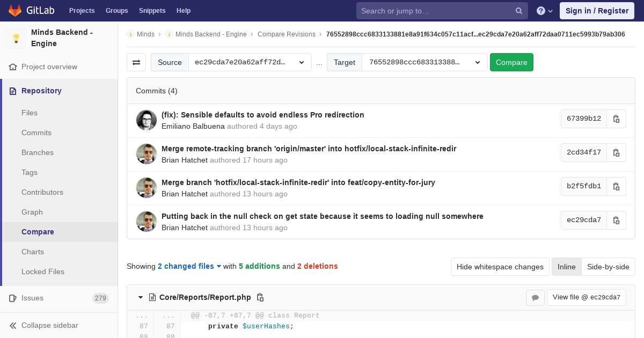Open the Projects menu in navbar

point(82,11)
